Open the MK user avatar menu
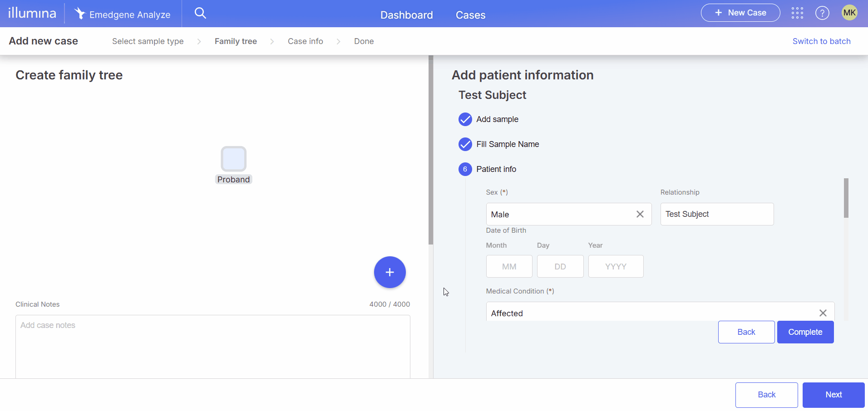Image resolution: width=868 pixels, height=411 pixels. [849, 13]
